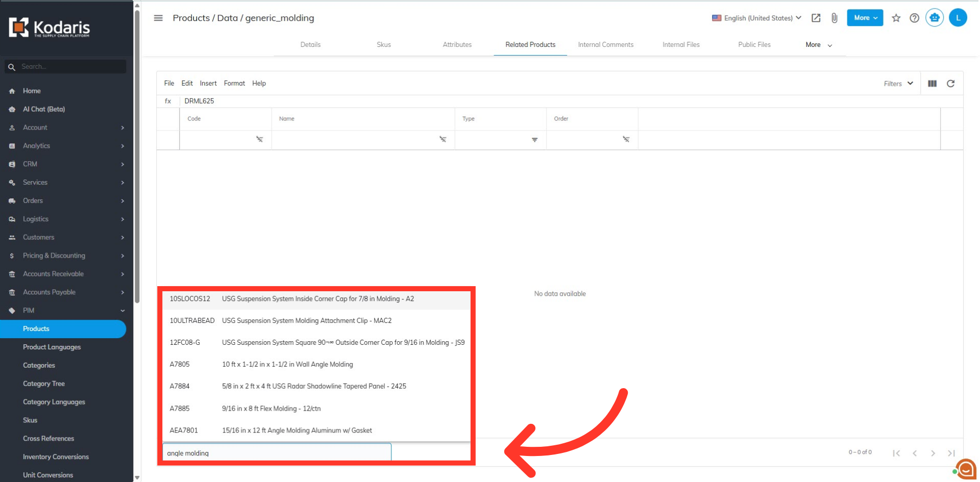The image size is (980, 482).
Task: Select suggestion A7885 Flex Molding
Action: click(x=316, y=409)
